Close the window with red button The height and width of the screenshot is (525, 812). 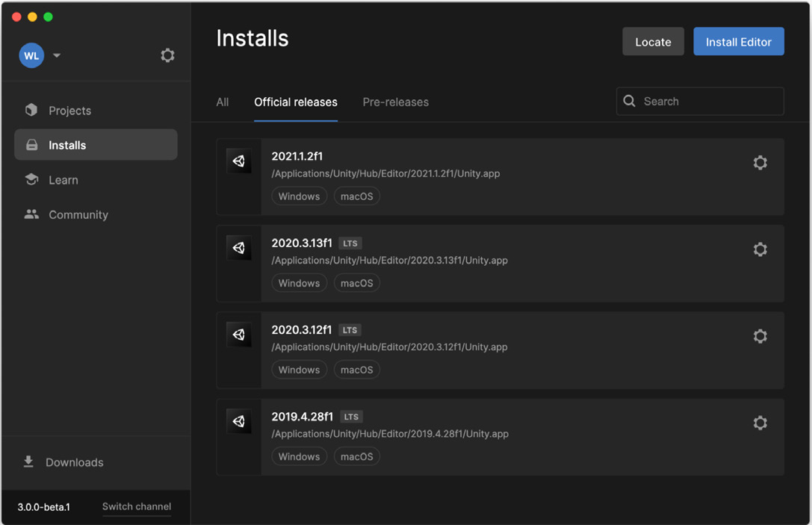click(x=16, y=17)
